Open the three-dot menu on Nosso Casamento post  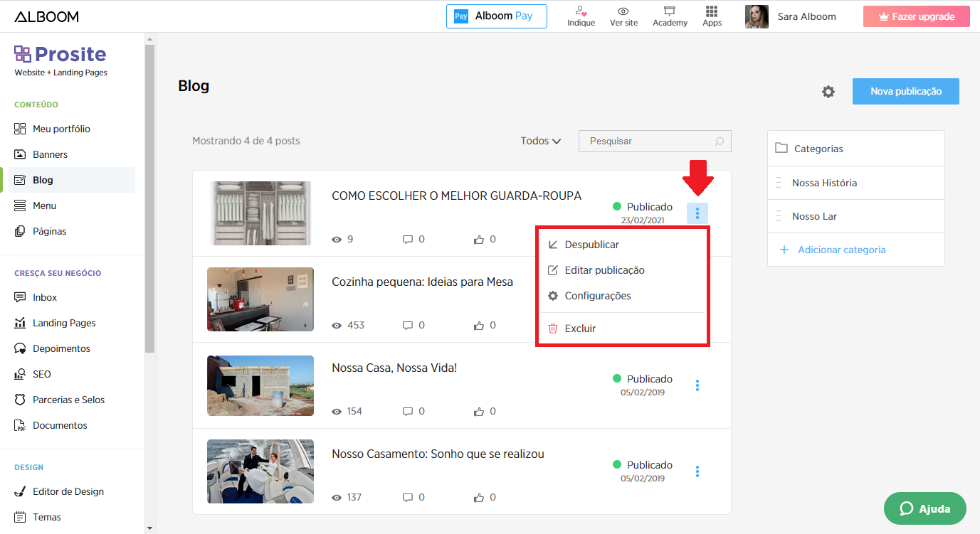click(697, 471)
